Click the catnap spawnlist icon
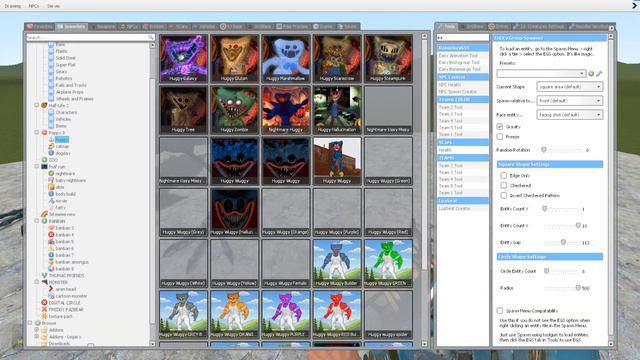640x360 pixels. pos(51,146)
